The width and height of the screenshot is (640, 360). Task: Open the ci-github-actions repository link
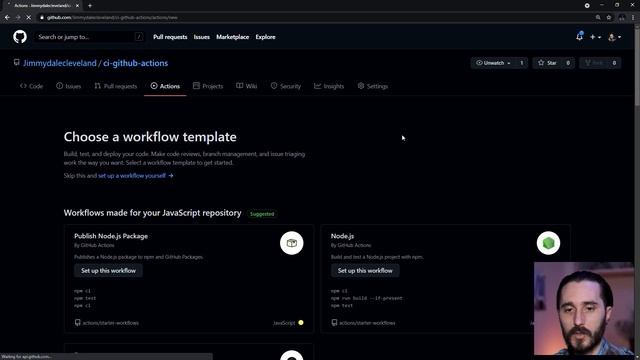pos(136,63)
